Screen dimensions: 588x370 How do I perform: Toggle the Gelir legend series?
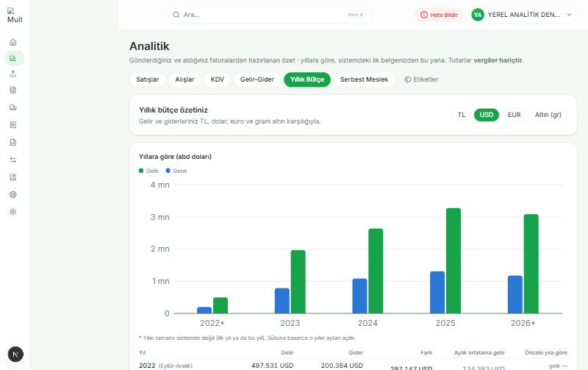148,171
